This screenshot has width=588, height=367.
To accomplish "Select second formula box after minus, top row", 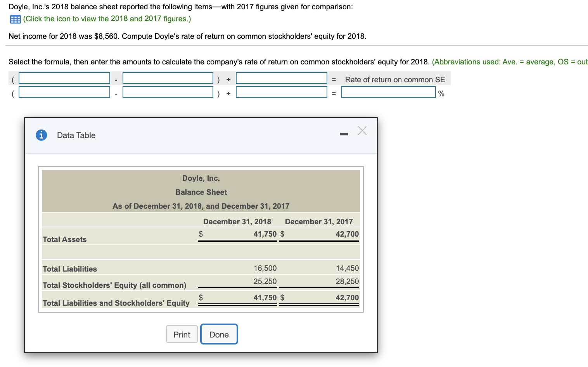I will click(168, 78).
